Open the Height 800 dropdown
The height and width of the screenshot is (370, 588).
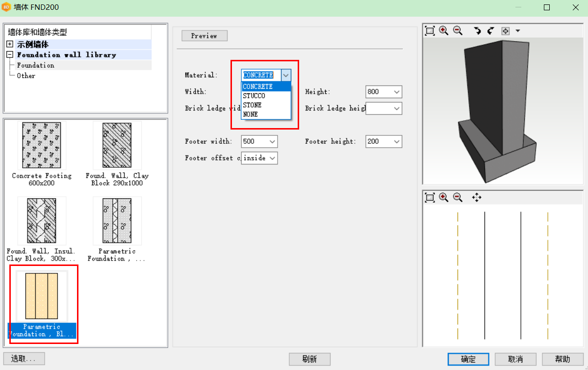[397, 92]
